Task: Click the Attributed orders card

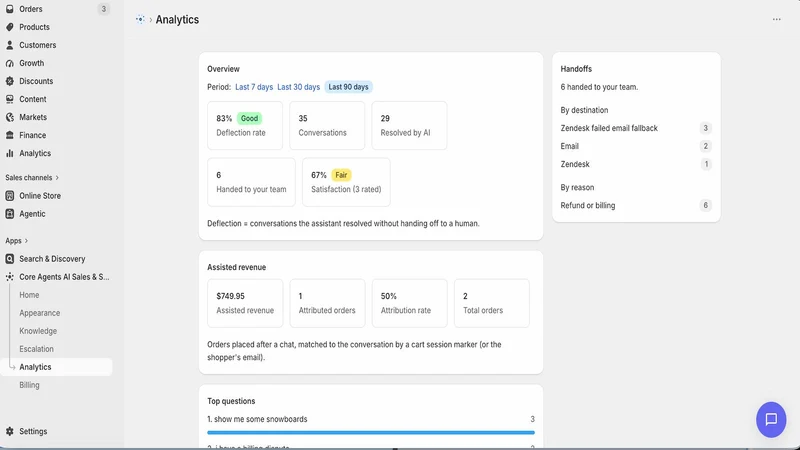Action: click(328, 303)
